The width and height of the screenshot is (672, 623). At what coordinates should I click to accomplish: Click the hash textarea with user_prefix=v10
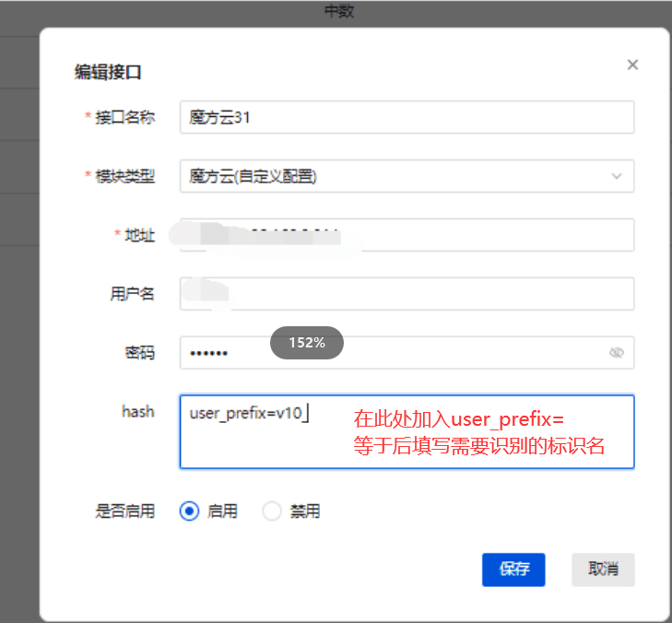point(407,431)
